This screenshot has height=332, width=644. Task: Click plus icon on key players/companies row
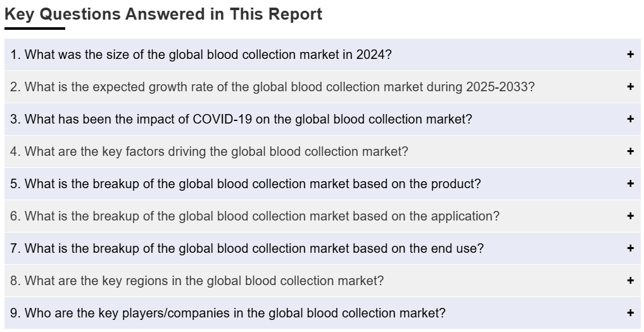pyautogui.click(x=631, y=313)
